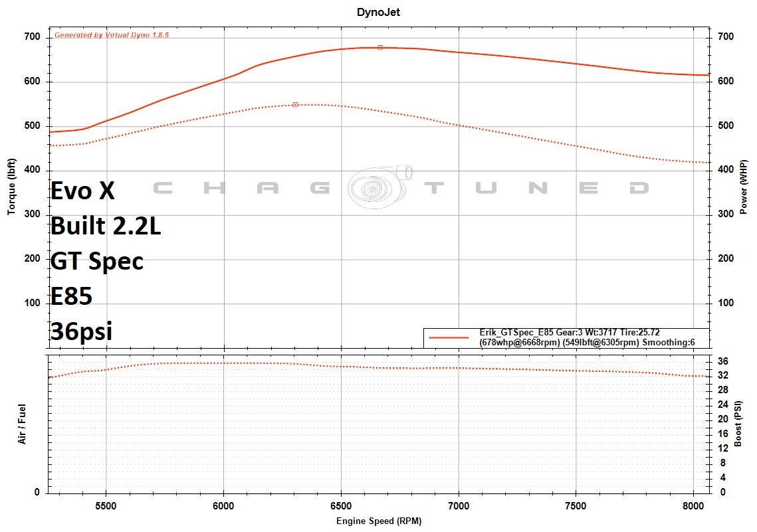
Task: Select the "Engine Speed (RPM)" axis label
Action: 379,521
